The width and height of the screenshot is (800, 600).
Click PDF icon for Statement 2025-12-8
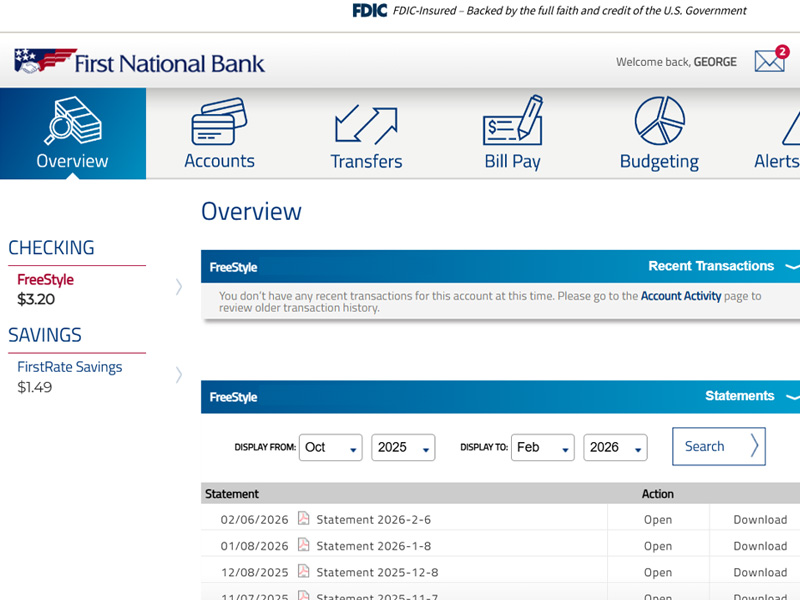(304, 572)
